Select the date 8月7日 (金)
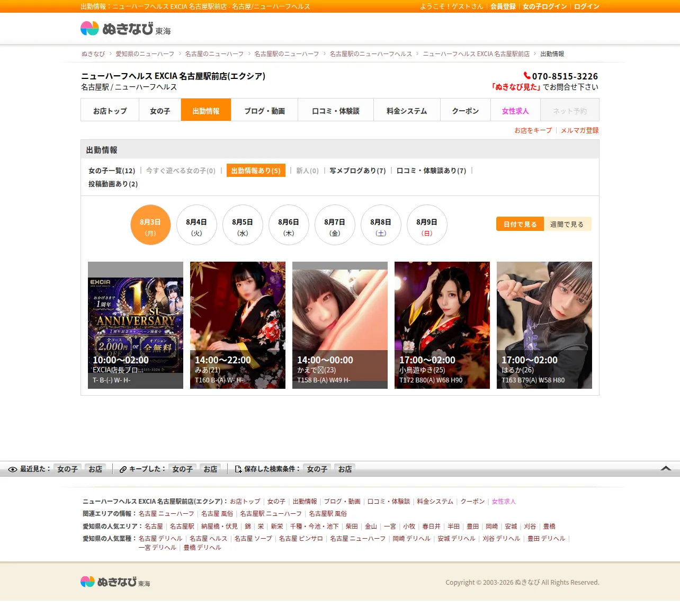The height and width of the screenshot is (616, 680). point(335,225)
